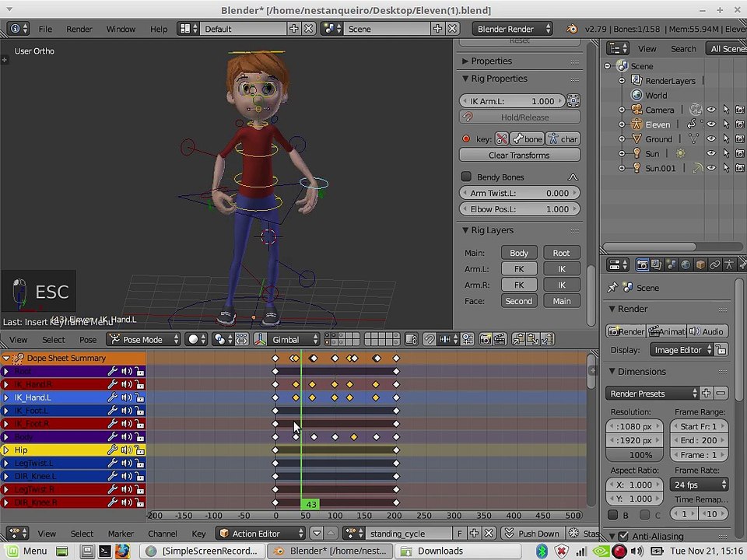This screenshot has width=747, height=560.
Task: Click the paste flipped pose icon
Action: pyautogui.click(x=547, y=340)
